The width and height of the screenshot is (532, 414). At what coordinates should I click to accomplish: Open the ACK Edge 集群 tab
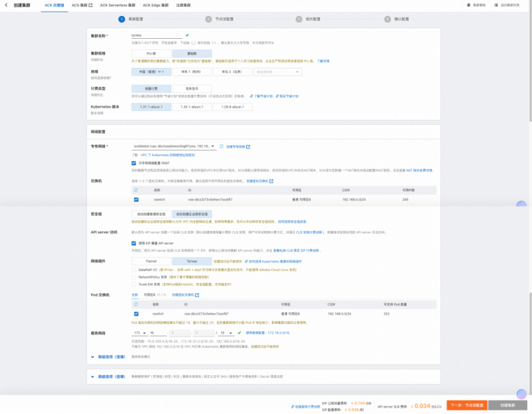(x=155, y=5)
